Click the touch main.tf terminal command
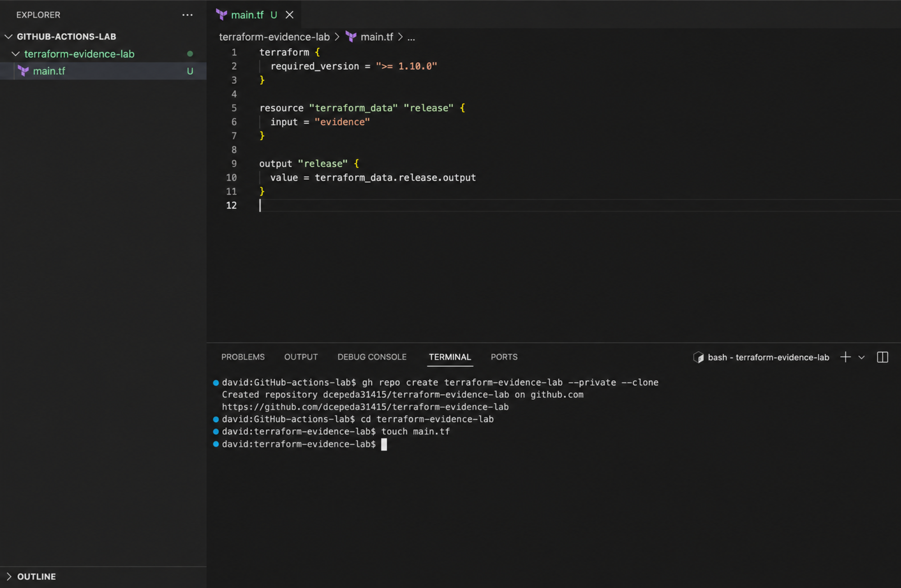The width and height of the screenshot is (901, 588). tap(415, 431)
